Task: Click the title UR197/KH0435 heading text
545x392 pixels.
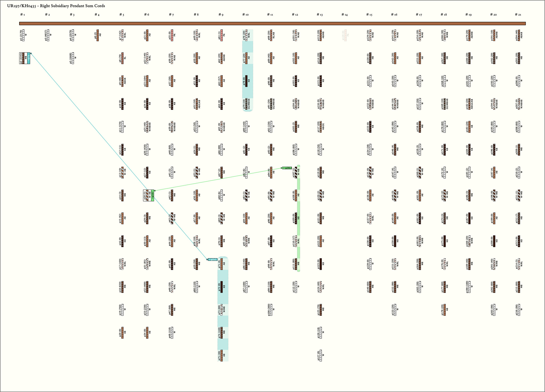Action: coord(56,6)
